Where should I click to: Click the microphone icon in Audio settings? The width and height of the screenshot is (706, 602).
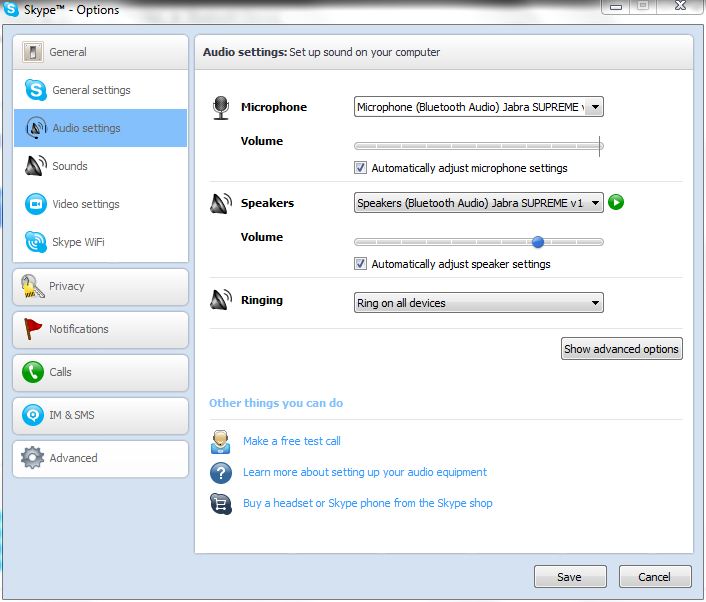click(x=221, y=108)
